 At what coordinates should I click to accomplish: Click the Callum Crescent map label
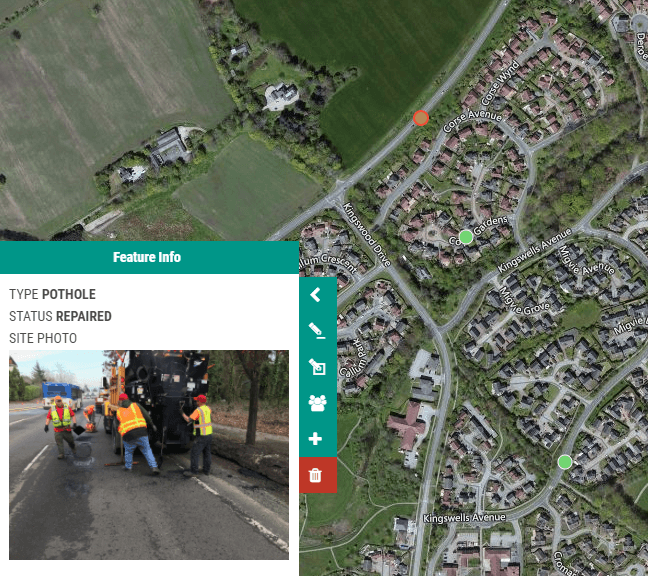click(x=327, y=263)
